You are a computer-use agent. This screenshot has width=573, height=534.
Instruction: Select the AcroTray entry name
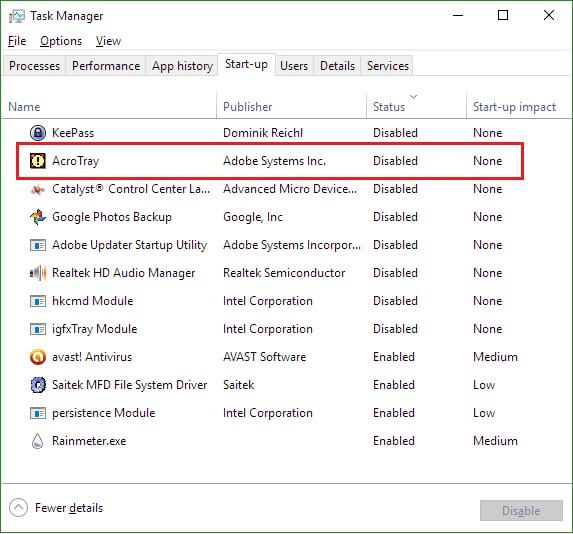pos(75,161)
